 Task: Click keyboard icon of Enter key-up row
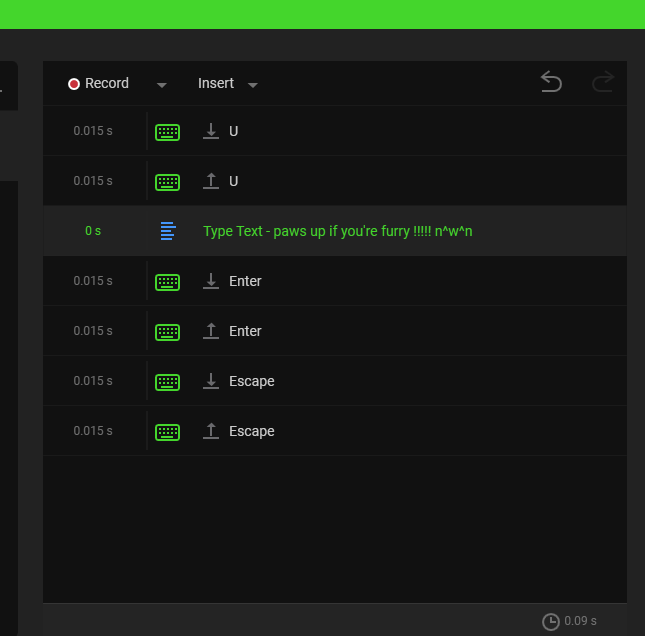point(167,332)
